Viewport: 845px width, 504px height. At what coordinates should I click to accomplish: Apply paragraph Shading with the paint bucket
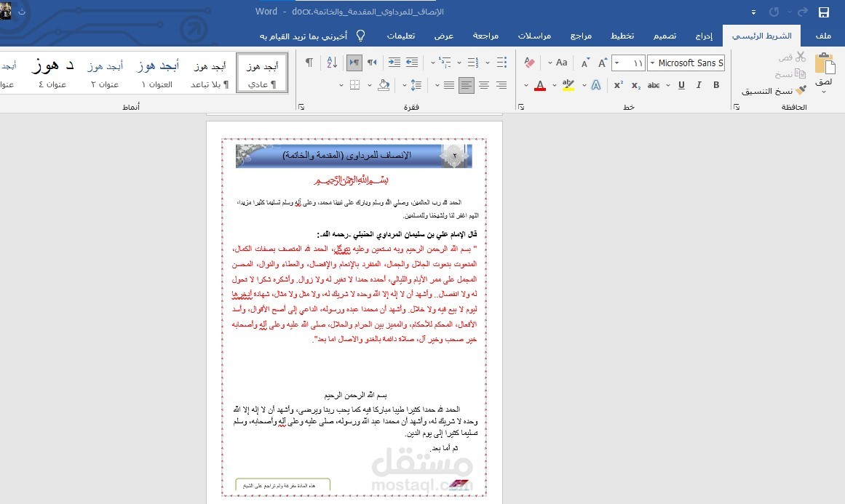[383, 85]
